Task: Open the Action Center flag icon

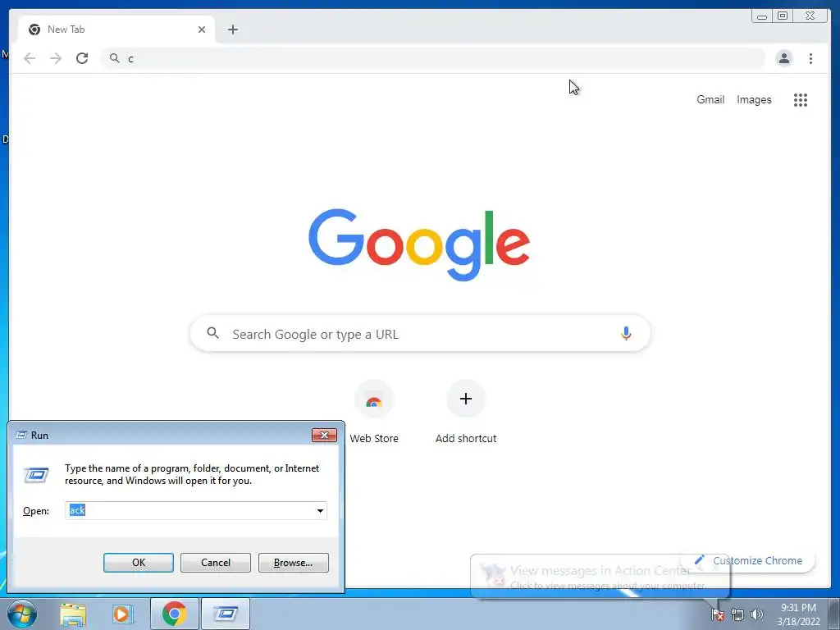Action: [718, 614]
